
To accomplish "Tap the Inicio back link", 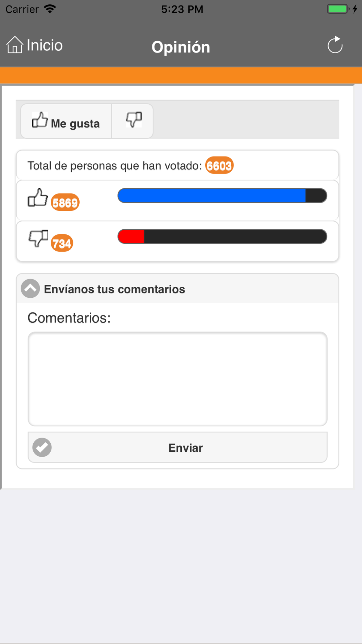I will pyautogui.click(x=45, y=45).
